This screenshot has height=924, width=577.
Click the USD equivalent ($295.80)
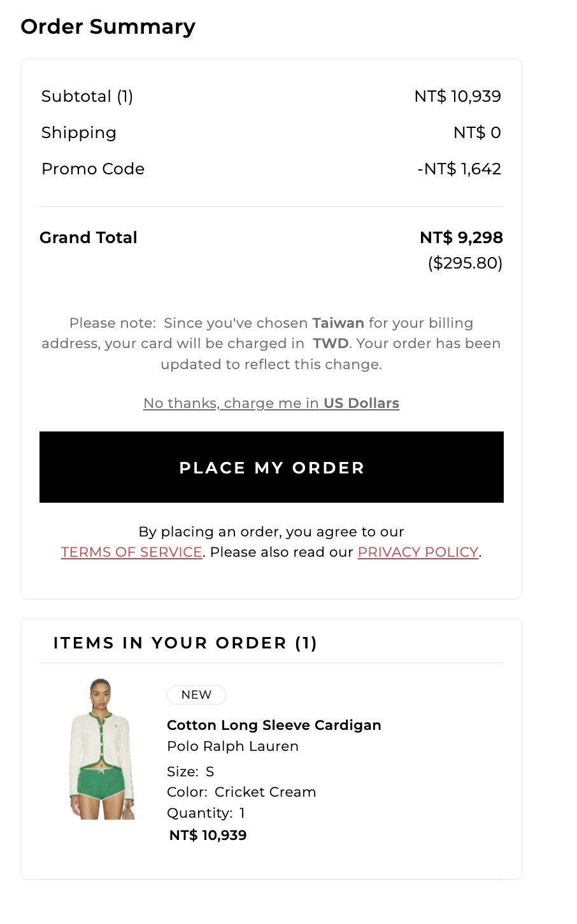(465, 263)
